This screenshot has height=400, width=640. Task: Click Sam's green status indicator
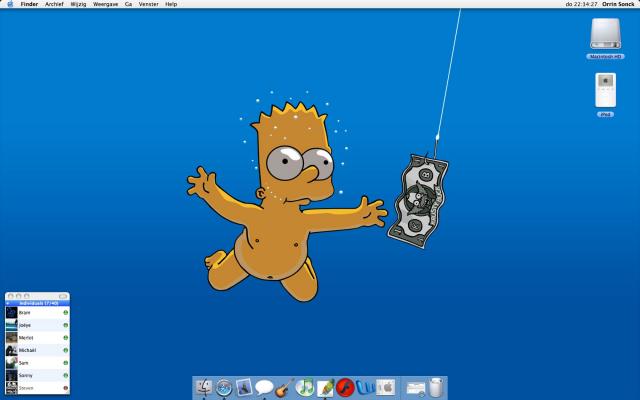click(x=65, y=363)
